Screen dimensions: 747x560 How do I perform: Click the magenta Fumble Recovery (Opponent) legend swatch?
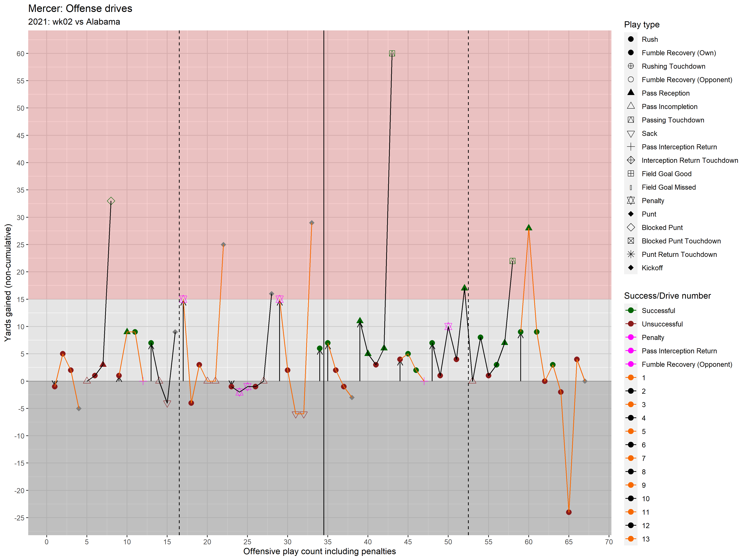(x=630, y=364)
